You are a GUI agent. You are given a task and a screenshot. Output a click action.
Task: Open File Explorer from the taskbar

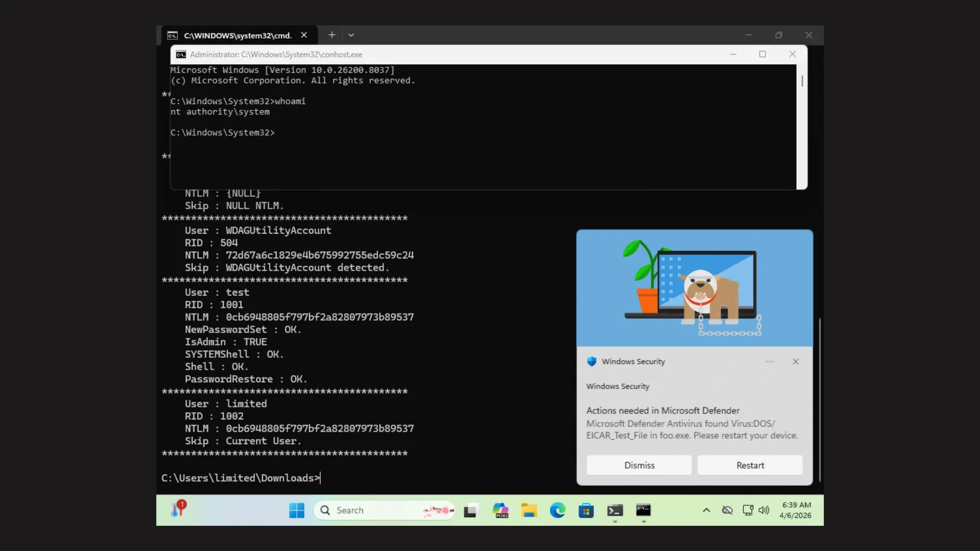[x=529, y=510]
